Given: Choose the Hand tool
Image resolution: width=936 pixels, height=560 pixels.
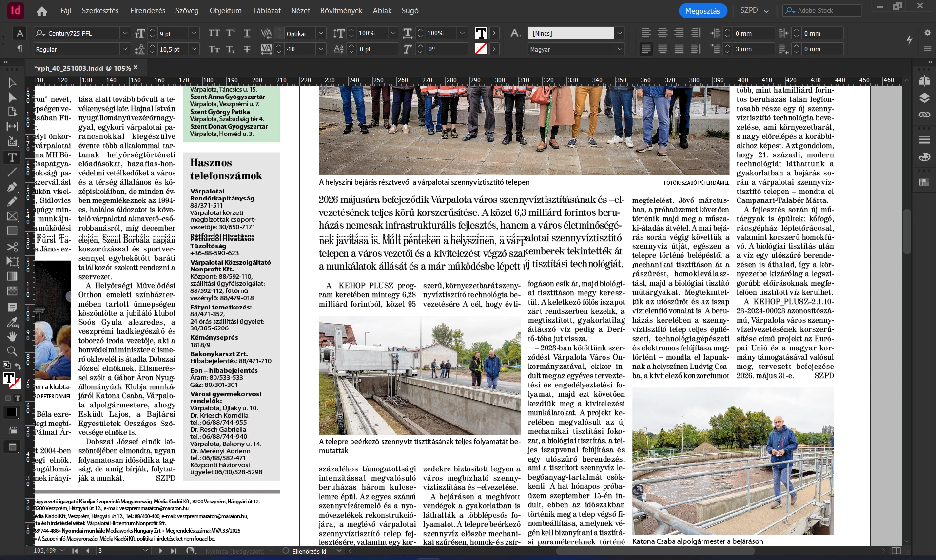Looking at the screenshot, I should click(x=12, y=336).
